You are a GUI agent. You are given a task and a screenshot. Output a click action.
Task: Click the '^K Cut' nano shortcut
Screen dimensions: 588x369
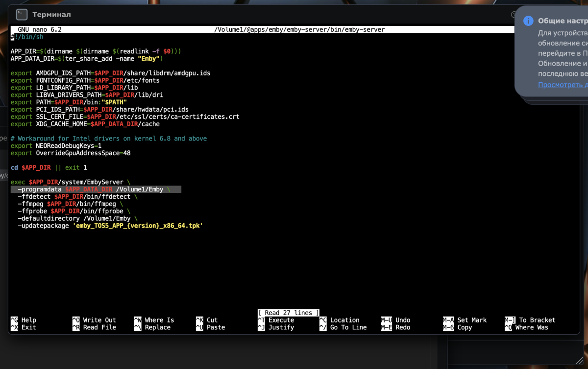pyautogui.click(x=207, y=320)
